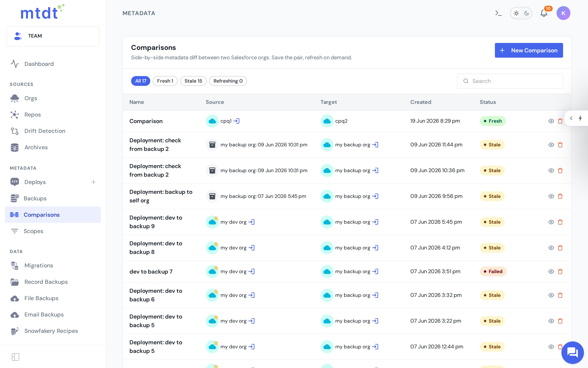Open the terminal console icon
Screen dimensions: 588x368
[x=498, y=13]
